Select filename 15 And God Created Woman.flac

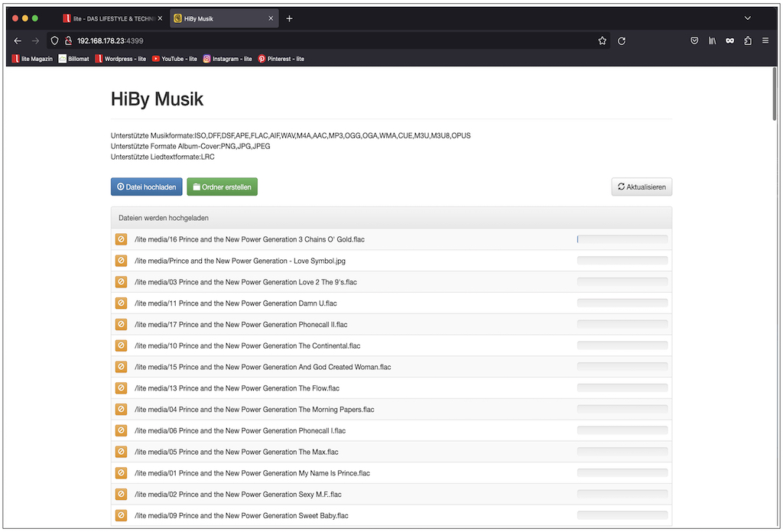click(x=263, y=367)
